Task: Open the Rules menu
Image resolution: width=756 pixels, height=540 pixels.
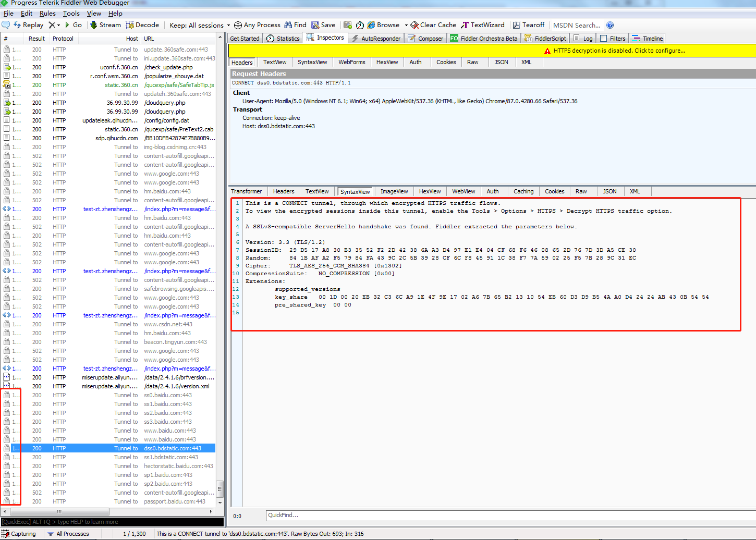Action: (47, 14)
